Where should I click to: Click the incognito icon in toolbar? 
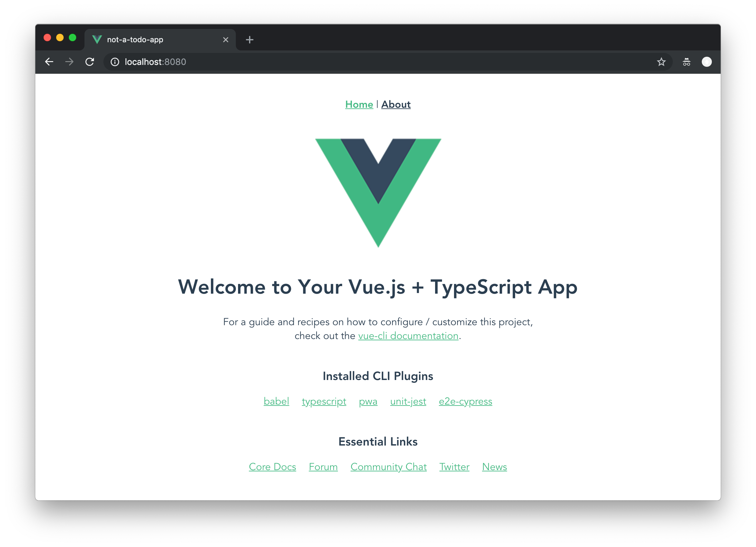point(686,62)
